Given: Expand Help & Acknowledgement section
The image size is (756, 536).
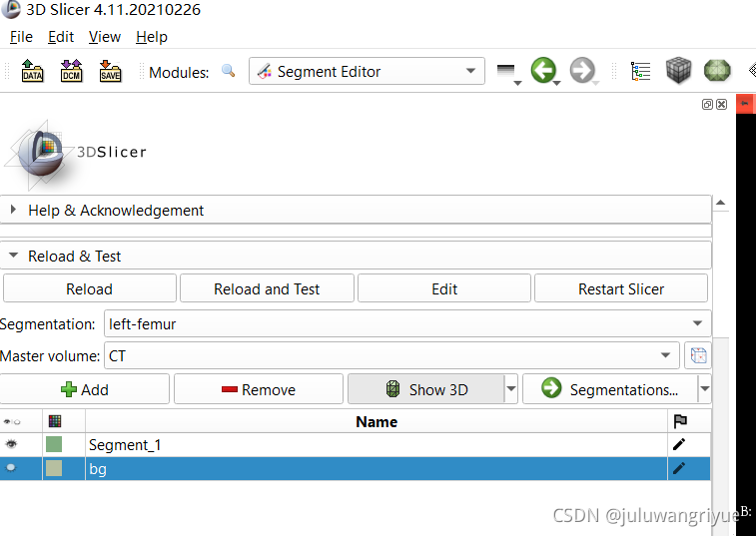Looking at the screenshot, I should [x=356, y=210].
